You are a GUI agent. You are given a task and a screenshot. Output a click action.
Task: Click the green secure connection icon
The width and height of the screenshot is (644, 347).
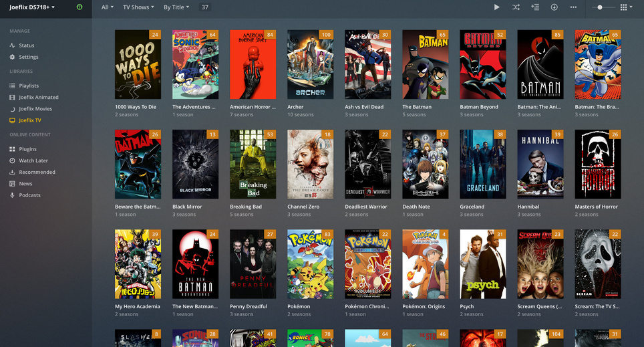(79, 7)
